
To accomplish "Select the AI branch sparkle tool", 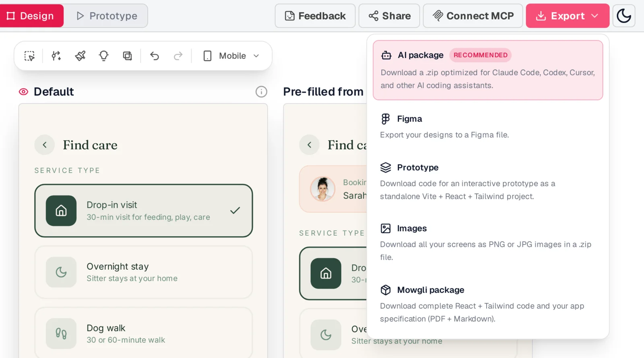I will click(56, 56).
